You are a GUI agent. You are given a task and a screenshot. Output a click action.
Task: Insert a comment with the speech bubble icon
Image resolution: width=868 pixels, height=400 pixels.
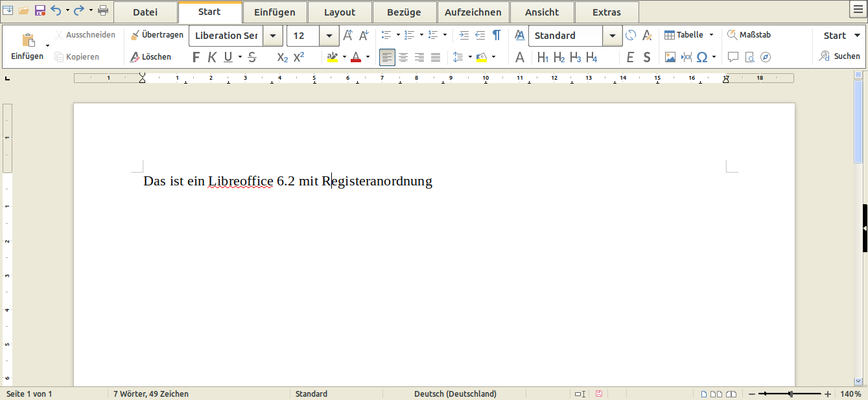[x=733, y=57]
